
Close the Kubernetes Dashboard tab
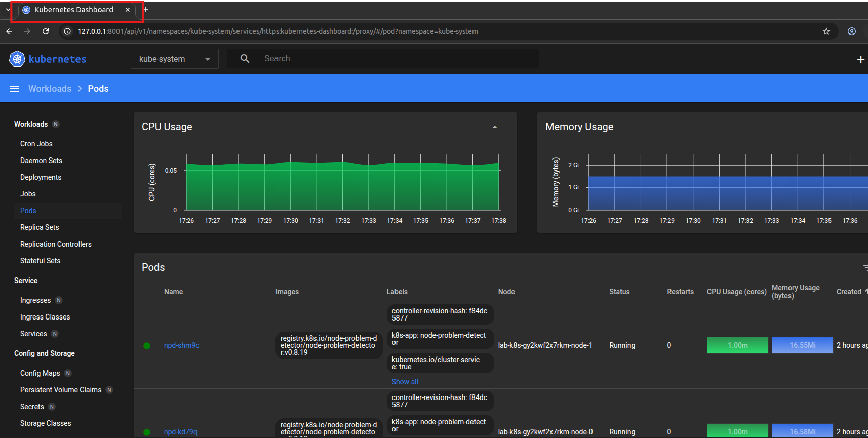128,10
